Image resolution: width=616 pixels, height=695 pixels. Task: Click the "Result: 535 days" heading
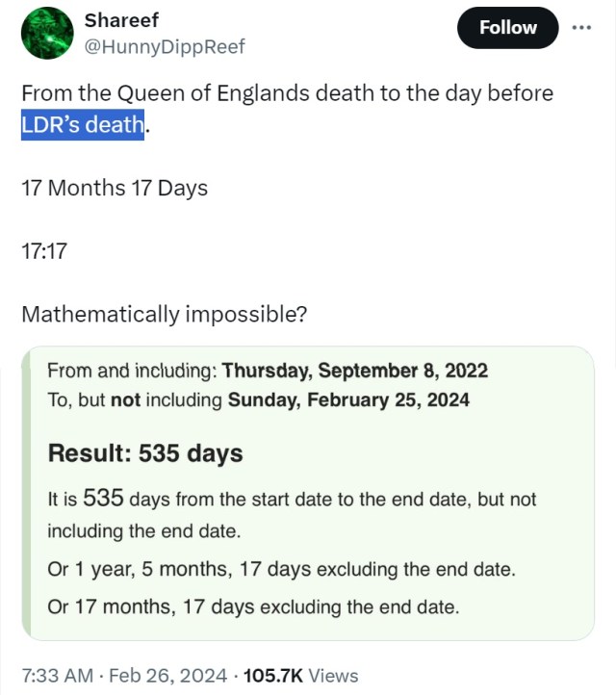[x=145, y=453]
